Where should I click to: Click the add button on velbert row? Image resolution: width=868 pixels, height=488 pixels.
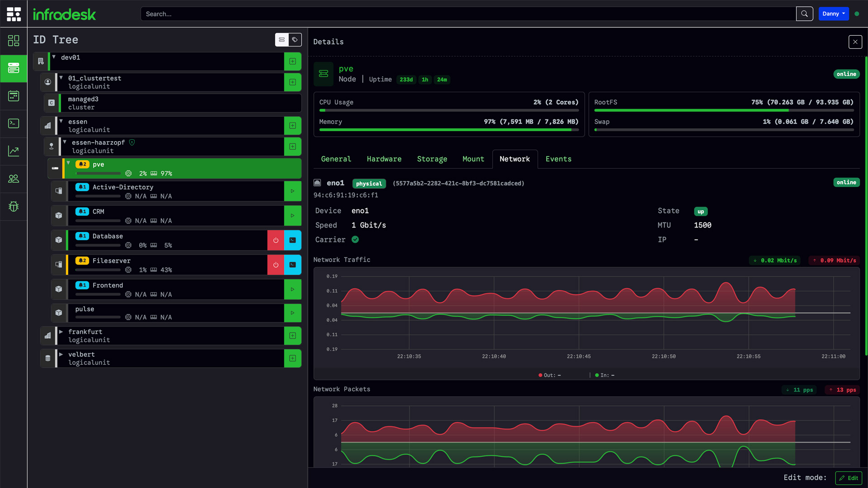tap(292, 358)
